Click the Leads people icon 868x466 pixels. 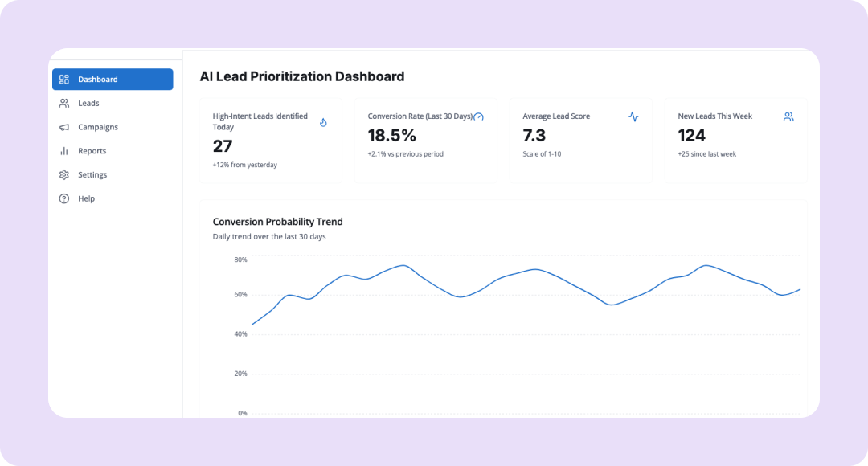coord(64,104)
